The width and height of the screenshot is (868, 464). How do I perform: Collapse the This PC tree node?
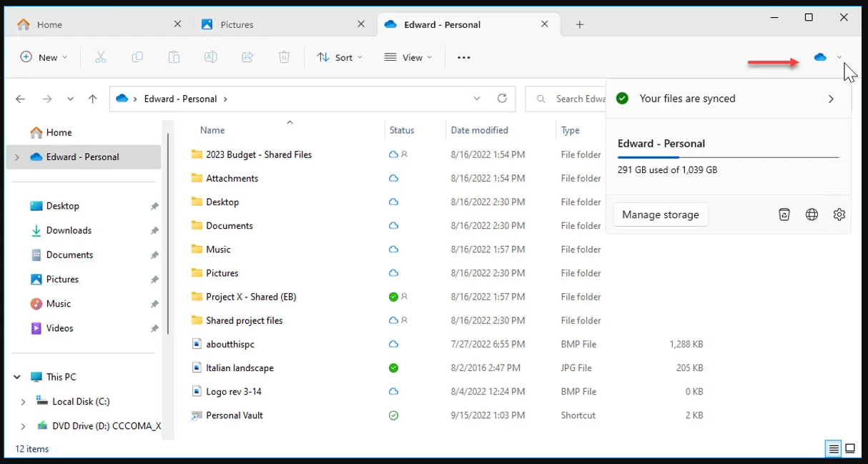tap(17, 377)
